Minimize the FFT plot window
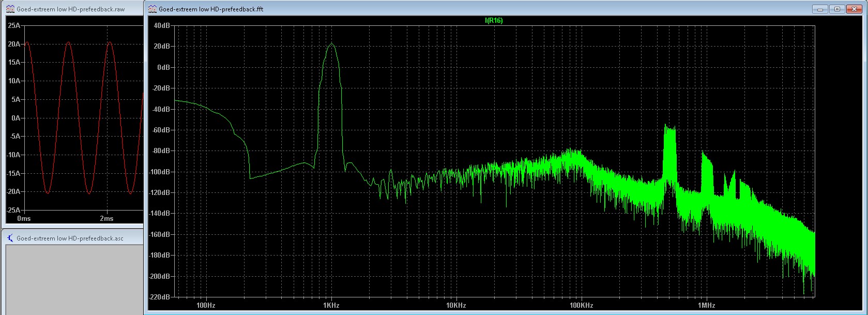This screenshot has height=315, width=868. tap(820, 9)
